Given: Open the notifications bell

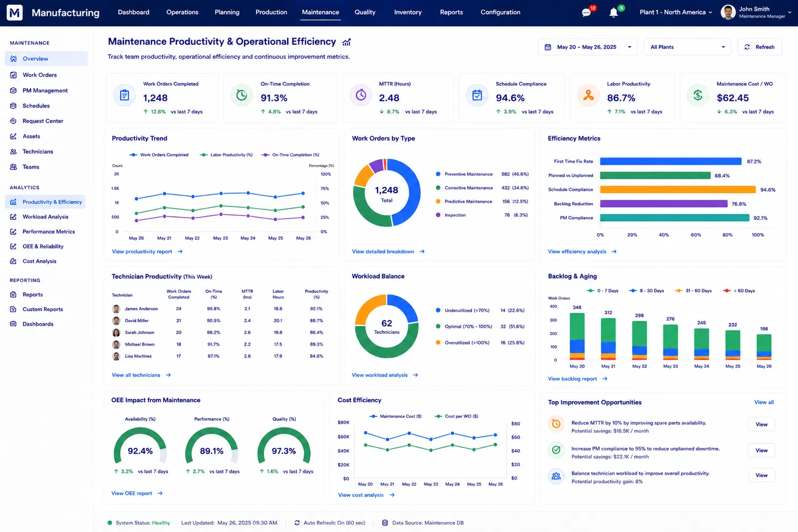Looking at the screenshot, I should point(613,13).
